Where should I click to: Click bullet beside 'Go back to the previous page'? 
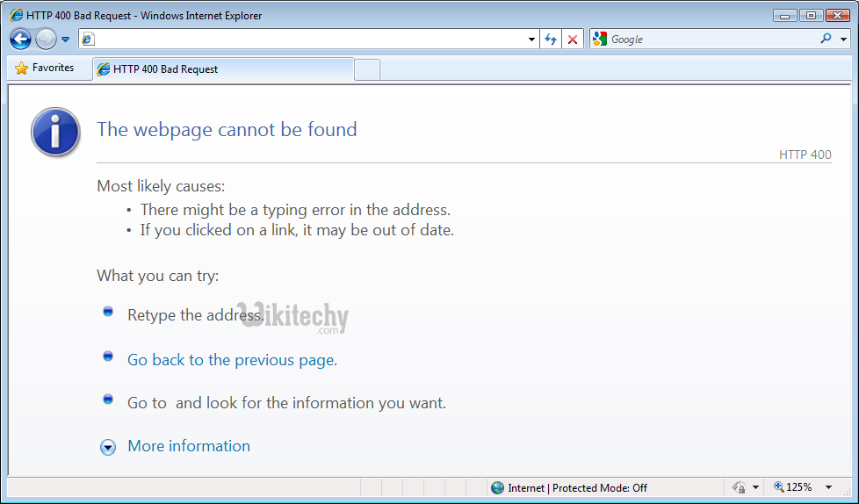coord(108,356)
